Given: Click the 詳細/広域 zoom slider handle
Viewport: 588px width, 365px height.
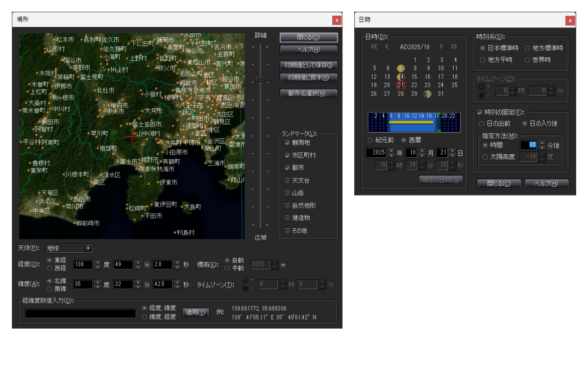Looking at the screenshot, I should (x=260, y=79).
